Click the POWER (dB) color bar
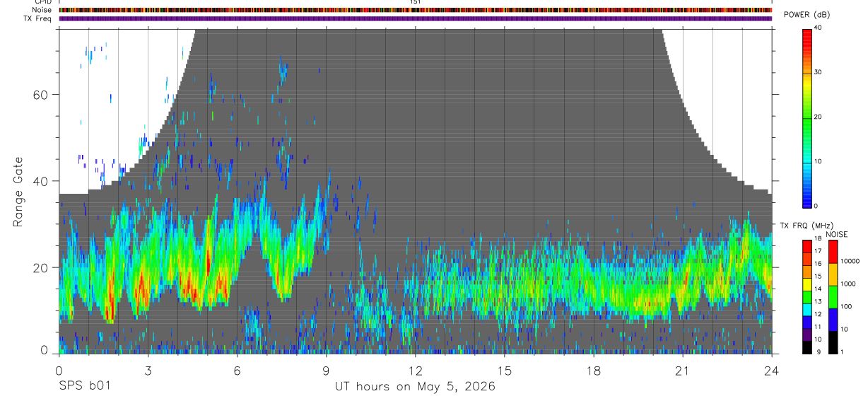This screenshot has width=868, height=401. pos(807,117)
